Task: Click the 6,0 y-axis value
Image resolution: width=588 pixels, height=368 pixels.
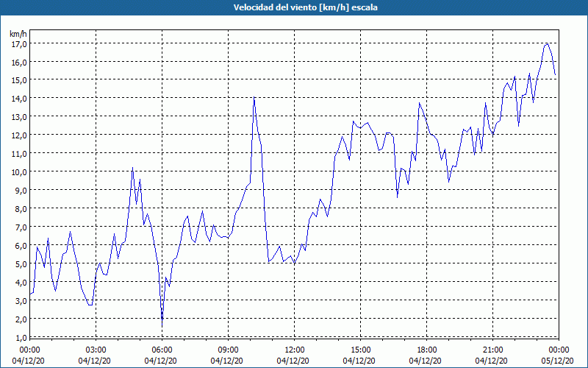Action: click(x=21, y=246)
